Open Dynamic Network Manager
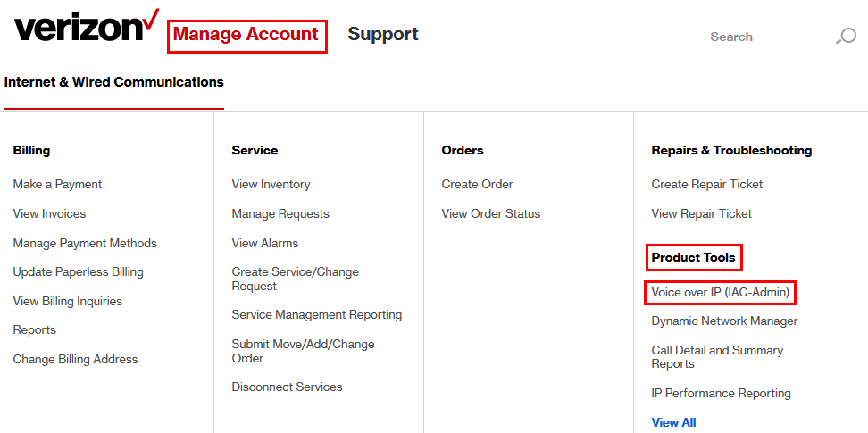This screenshot has height=433, width=868. (x=724, y=321)
